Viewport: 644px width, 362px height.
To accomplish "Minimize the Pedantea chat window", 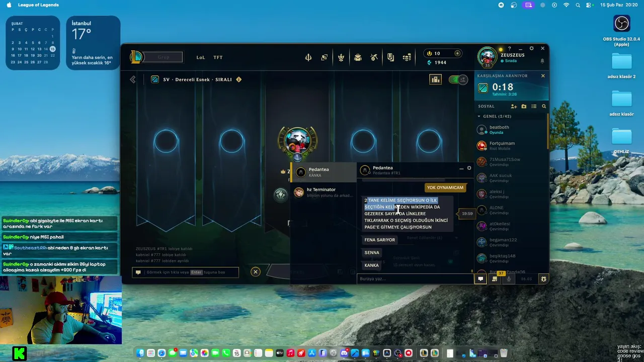I will pyautogui.click(x=461, y=168).
